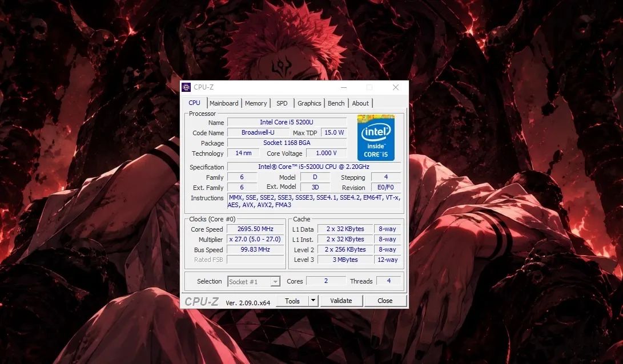
Task: Click the Instructions list field
Action: pyautogui.click(x=314, y=201)
